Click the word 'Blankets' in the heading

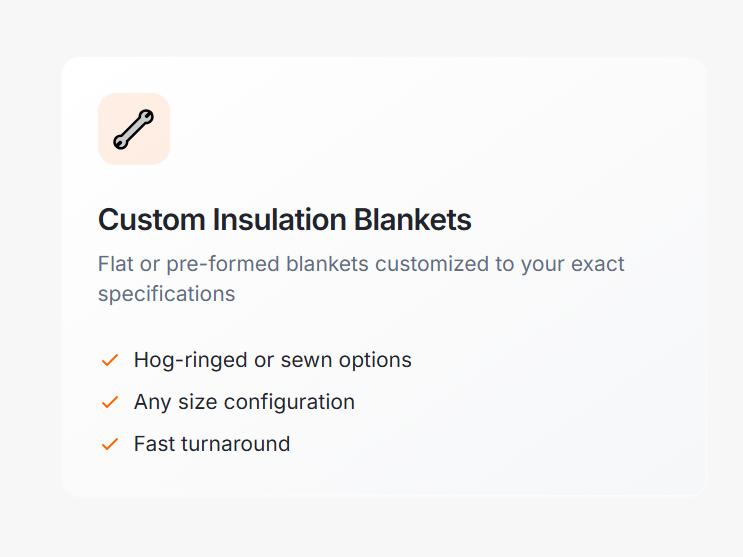click(x=413, y=220)
